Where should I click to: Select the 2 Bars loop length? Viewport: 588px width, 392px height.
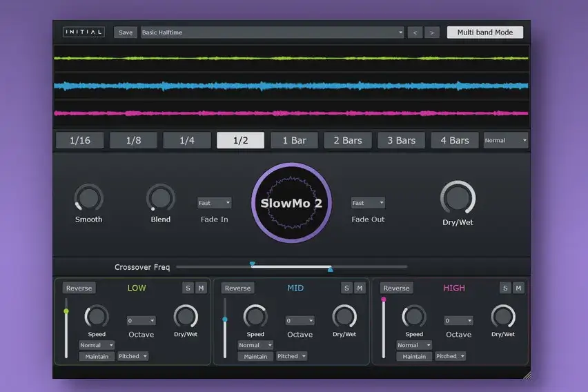(x=348, y=140)
